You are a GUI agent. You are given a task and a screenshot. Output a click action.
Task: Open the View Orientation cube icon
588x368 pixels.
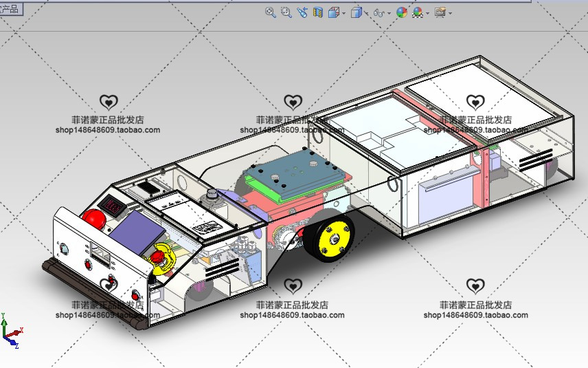(x=333, y=12)
